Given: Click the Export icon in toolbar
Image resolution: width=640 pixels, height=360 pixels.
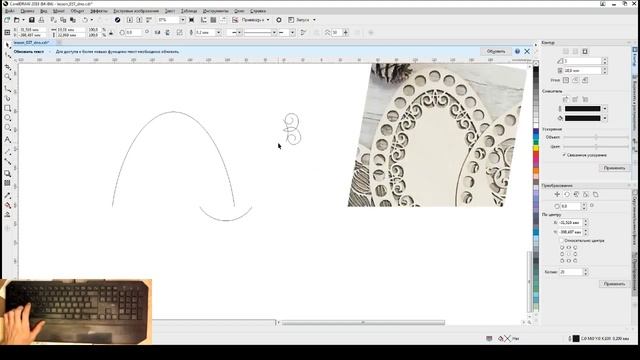Looking at the screenshot, I should click(139, 20).
